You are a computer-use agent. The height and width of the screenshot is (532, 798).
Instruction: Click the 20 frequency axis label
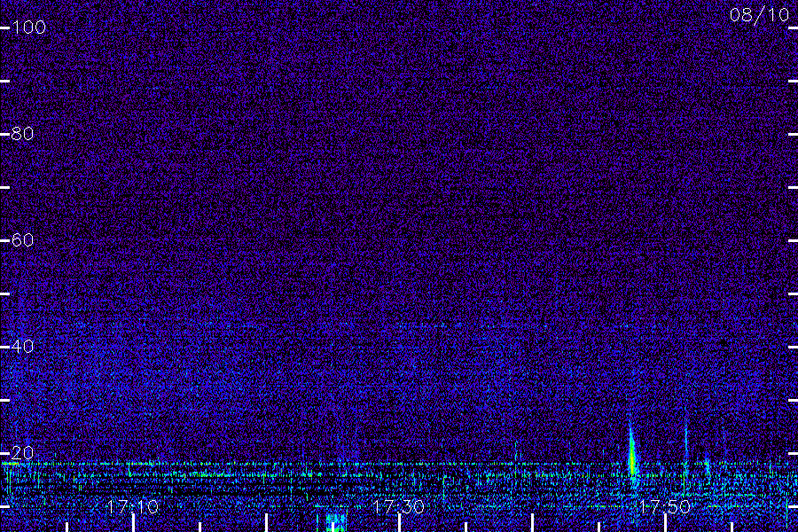click(x=22, y=452)
